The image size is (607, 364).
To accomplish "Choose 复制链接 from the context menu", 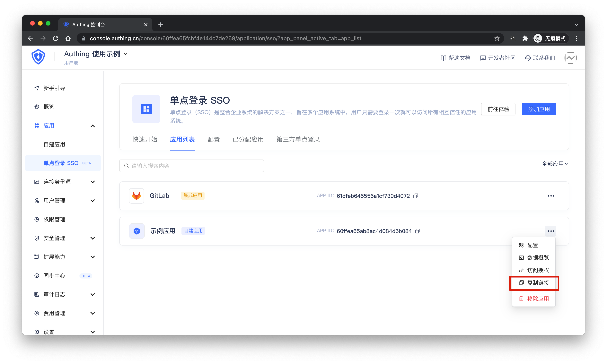I will (x=533, y=283).
